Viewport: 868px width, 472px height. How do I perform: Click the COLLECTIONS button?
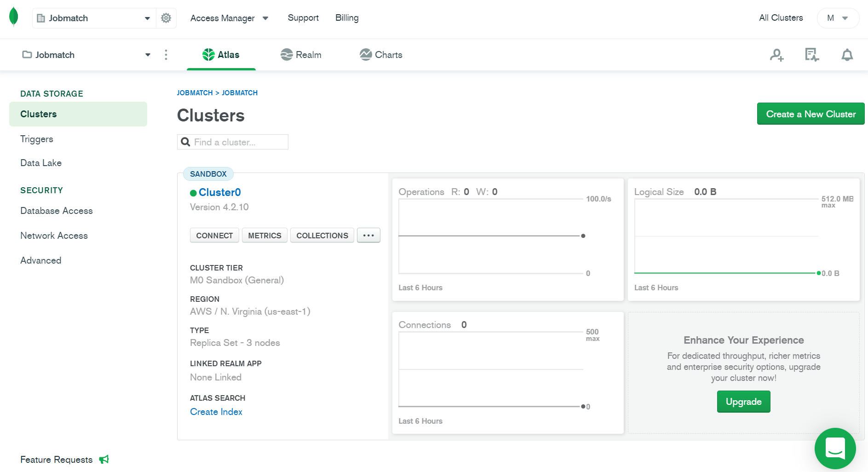322,235
